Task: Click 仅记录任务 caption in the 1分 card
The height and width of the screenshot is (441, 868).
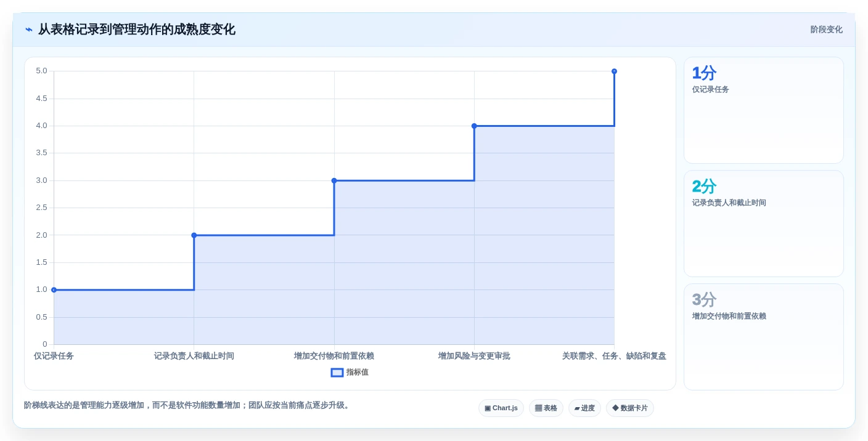Action: click(x=711, y=89)
